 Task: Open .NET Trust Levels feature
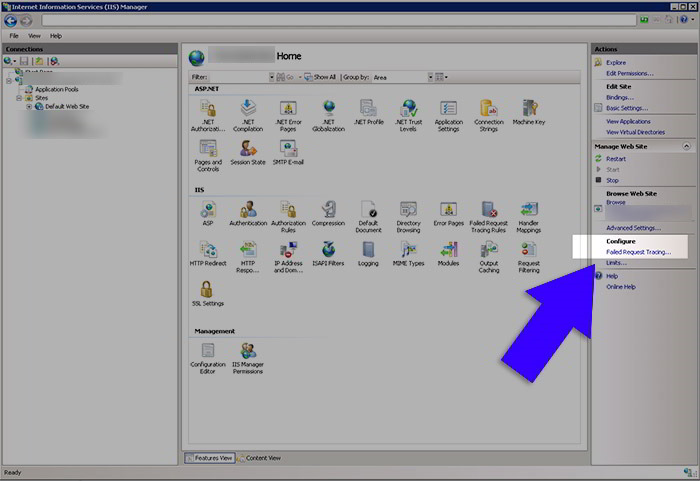408,115
